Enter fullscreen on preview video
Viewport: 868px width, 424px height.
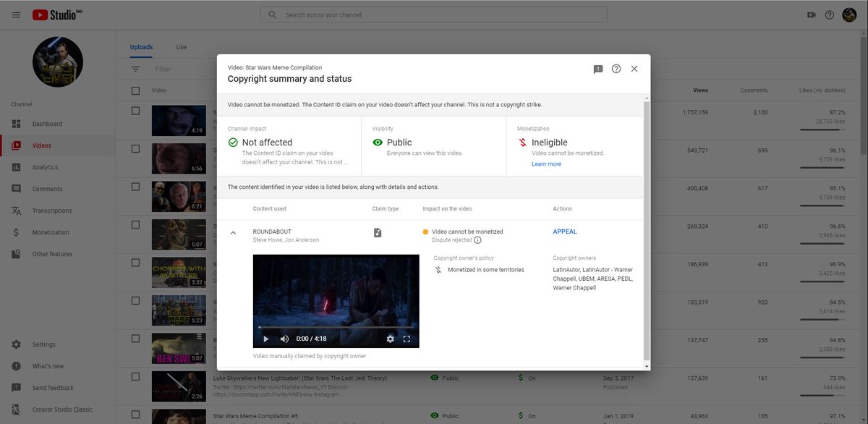point(407,339)
